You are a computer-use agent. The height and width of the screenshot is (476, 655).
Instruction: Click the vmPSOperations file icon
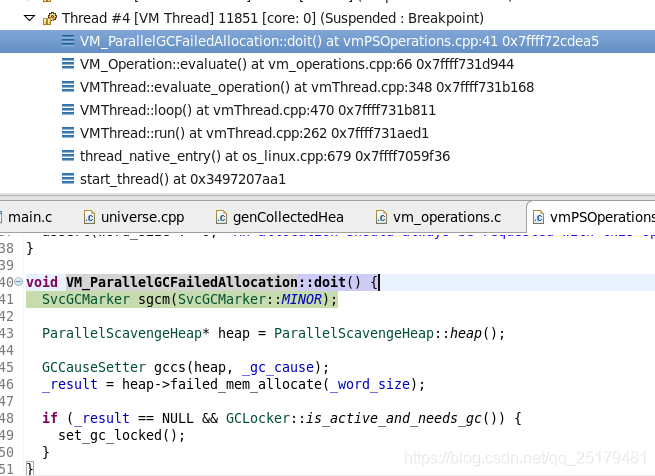coord(538,217)
